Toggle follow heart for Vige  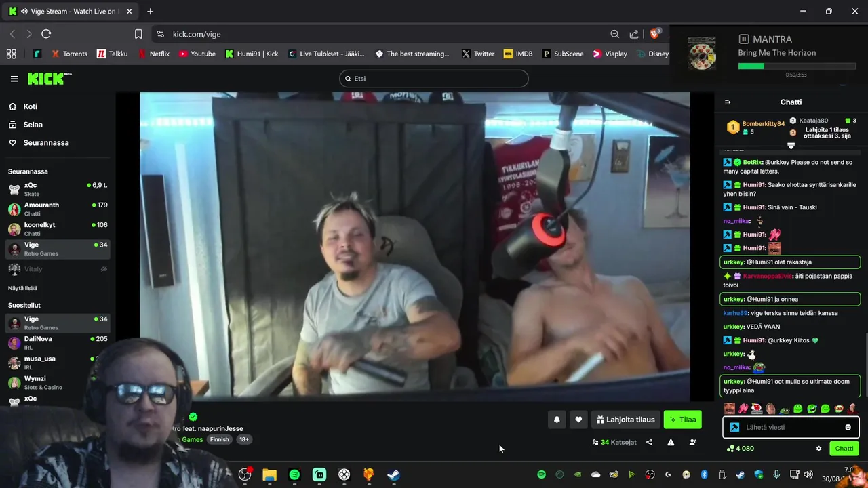(578, 420)
